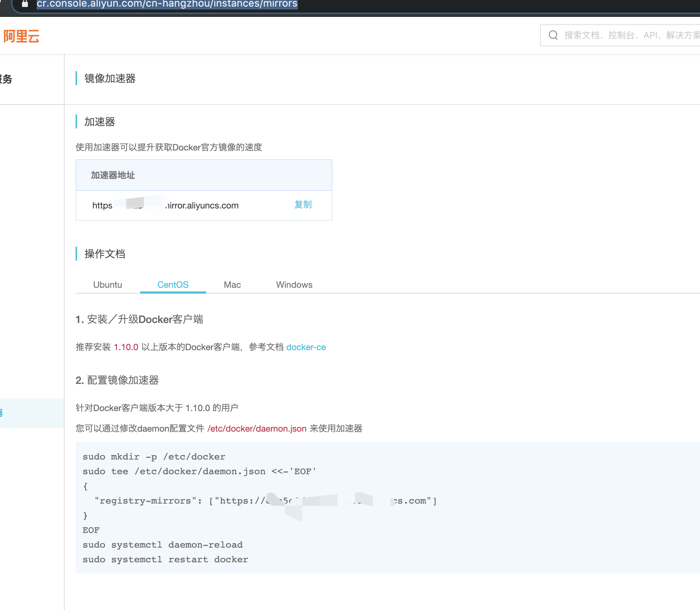Click the lock icon in address bar

click(x=25, y=4)
